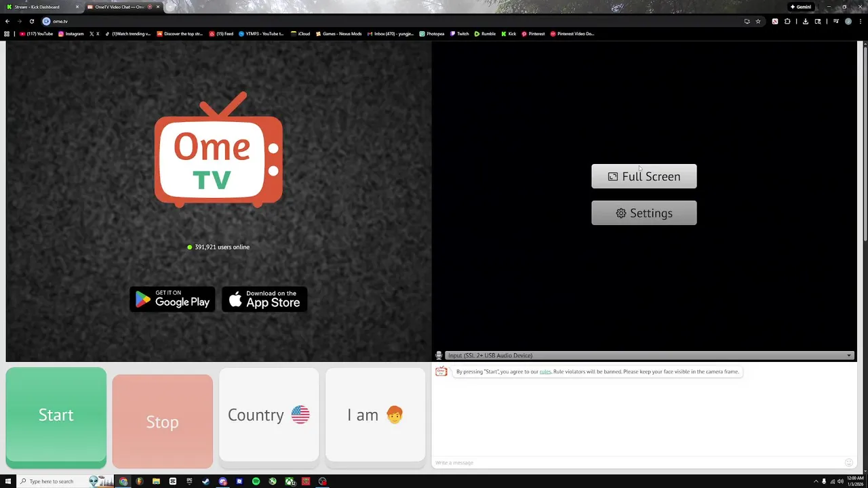Open Epic Games Launcher from the taskbar

tap(189, 481)
